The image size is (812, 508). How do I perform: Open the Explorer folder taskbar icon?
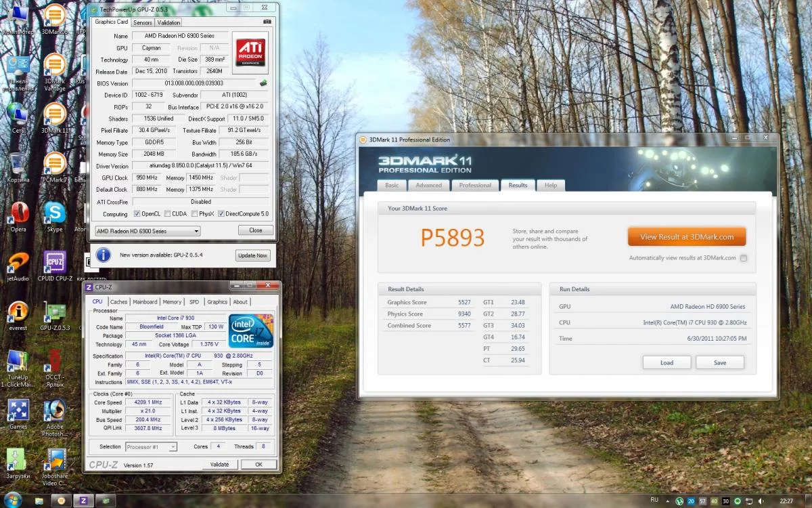pos(39,501)
